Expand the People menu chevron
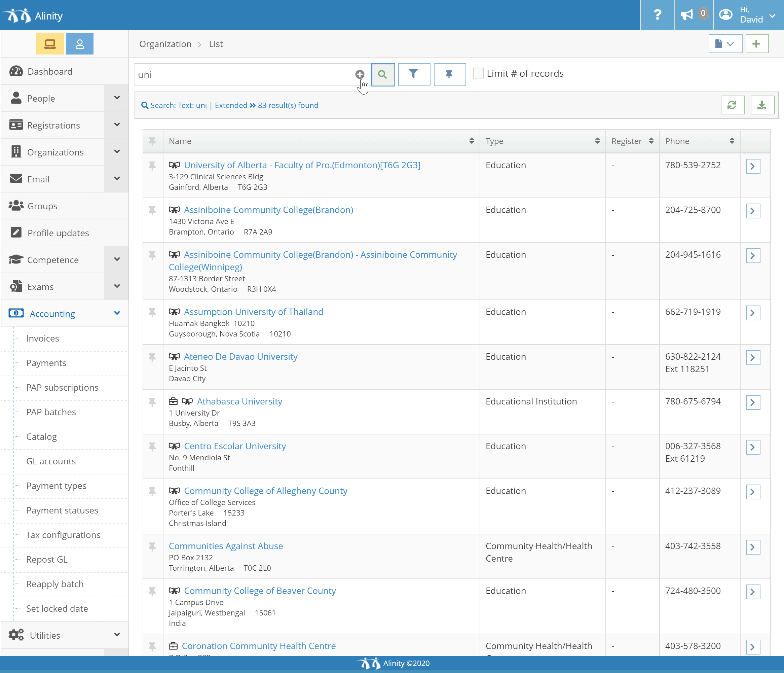This screenshot has height=673, width=784. [116, 98]
